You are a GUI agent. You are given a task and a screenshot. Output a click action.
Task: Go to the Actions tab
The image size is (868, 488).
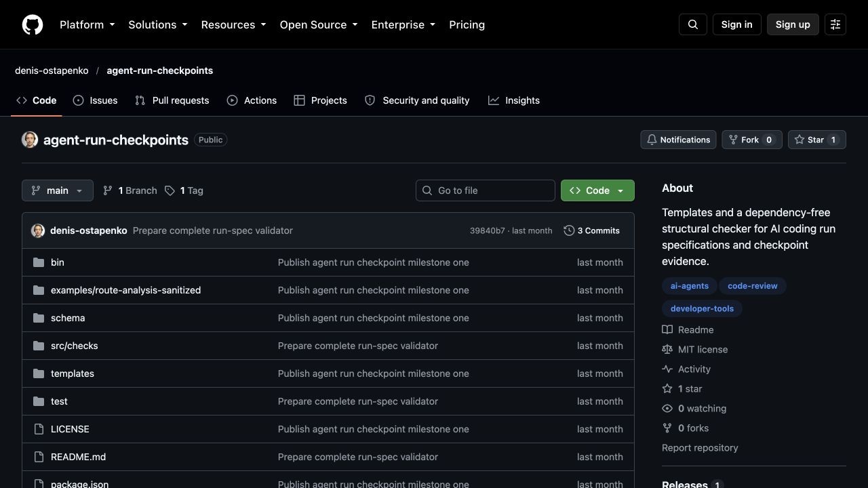click(252, 100)
